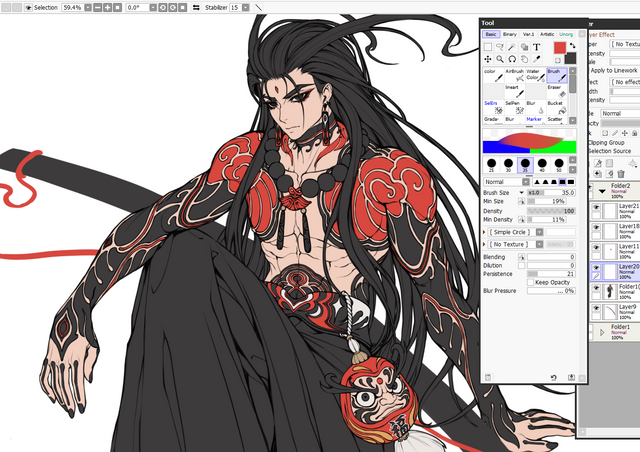Choose the SelPen selection pen
This screenshot has height=452, width=640.
pyautogui.click(x=514, y=107)
